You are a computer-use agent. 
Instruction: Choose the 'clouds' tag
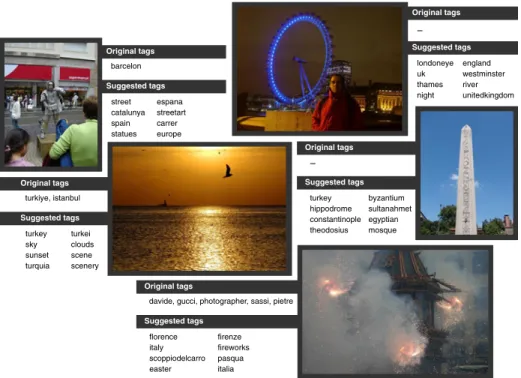tap(82, 244)
